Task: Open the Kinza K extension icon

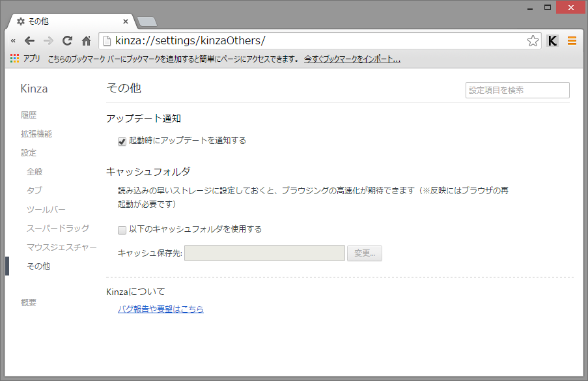Action: (552, 40)
